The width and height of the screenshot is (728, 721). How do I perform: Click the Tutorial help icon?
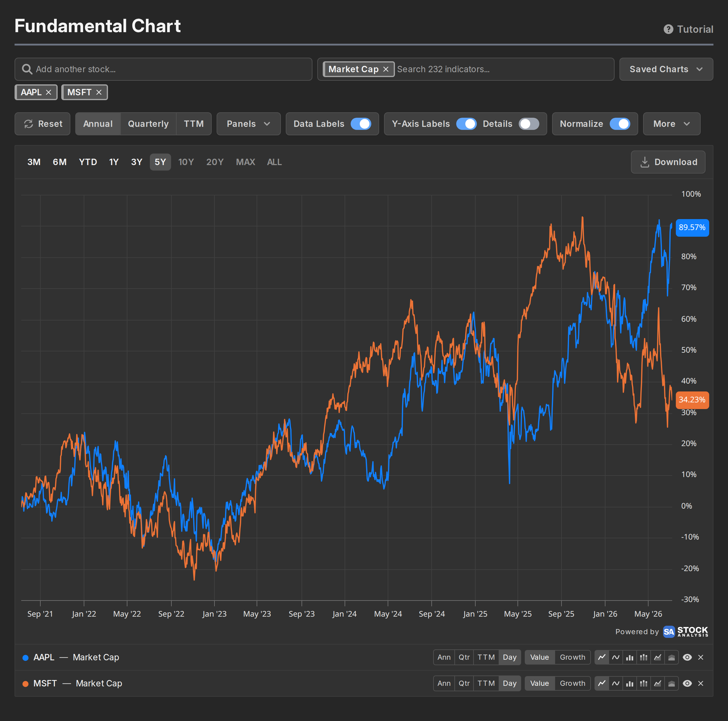pos(668,29)
